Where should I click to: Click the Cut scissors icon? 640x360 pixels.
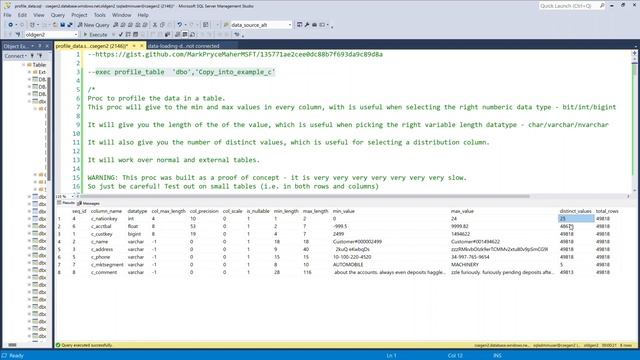point(155,25)
